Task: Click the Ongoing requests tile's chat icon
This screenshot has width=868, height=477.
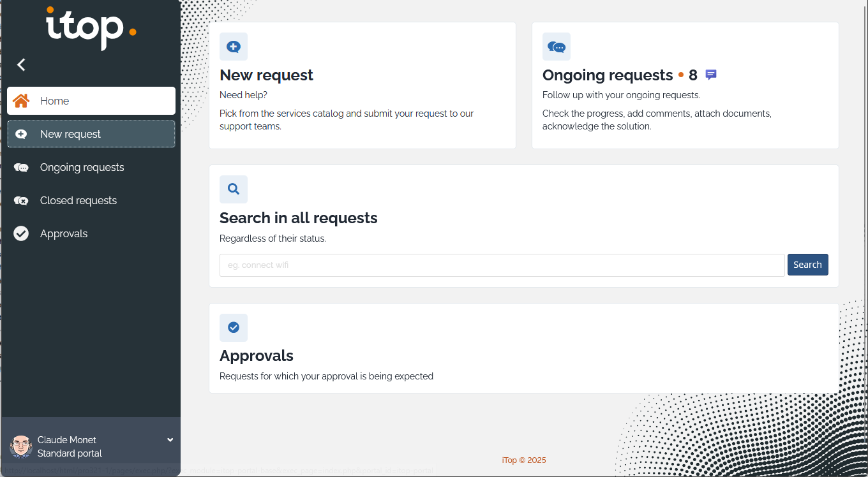Action: (x=557, y=47)
